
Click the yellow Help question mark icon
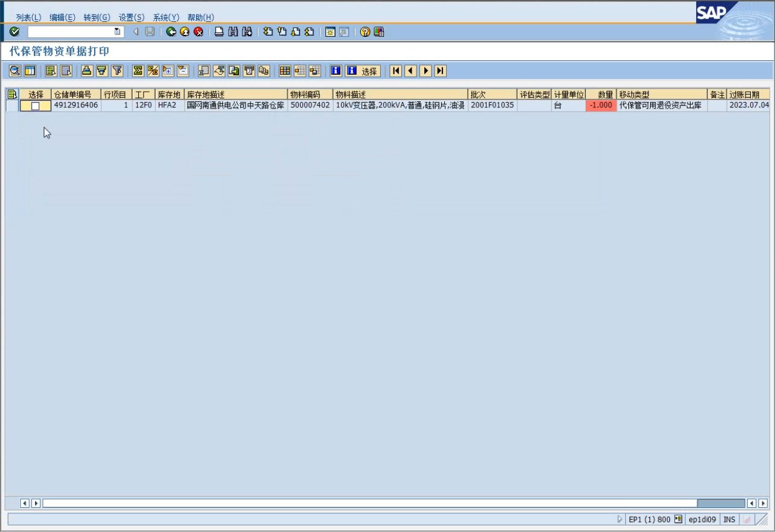coord(365,32)
